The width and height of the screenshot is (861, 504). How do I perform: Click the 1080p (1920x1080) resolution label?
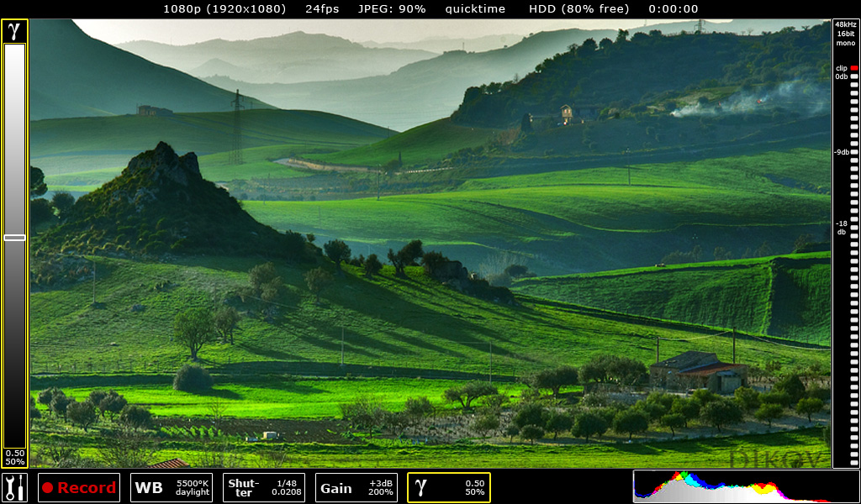click(x=224, y=9)
